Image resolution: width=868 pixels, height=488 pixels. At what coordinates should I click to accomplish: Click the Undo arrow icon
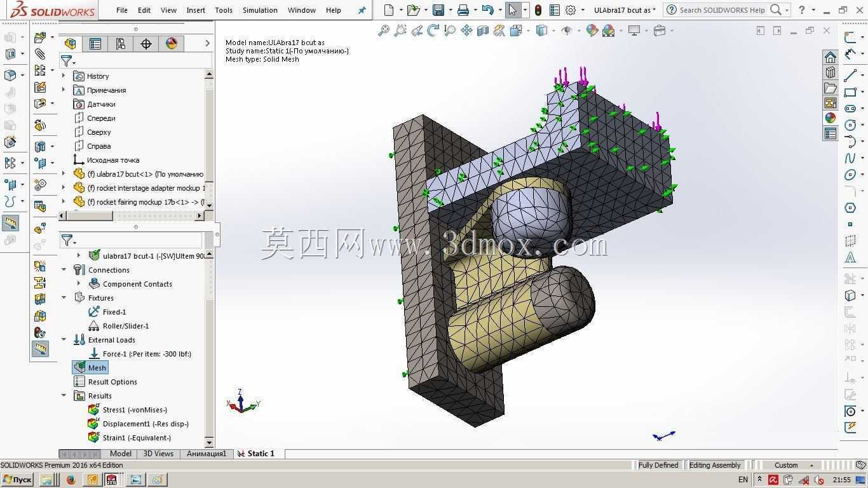487,10
